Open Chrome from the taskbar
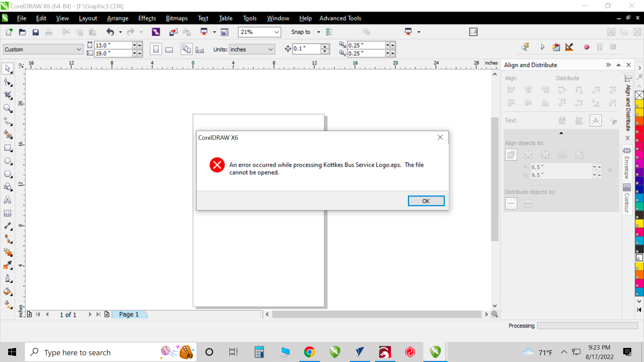 309,352
